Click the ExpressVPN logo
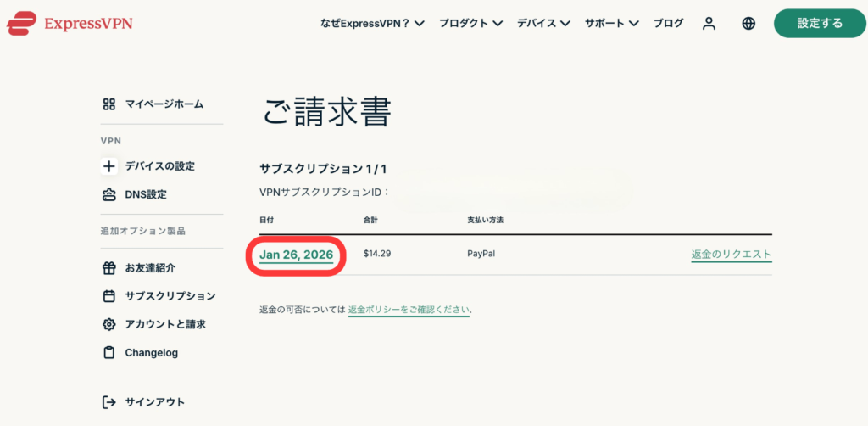This screenshot has width=868, height=426. [x=69, y=23]
